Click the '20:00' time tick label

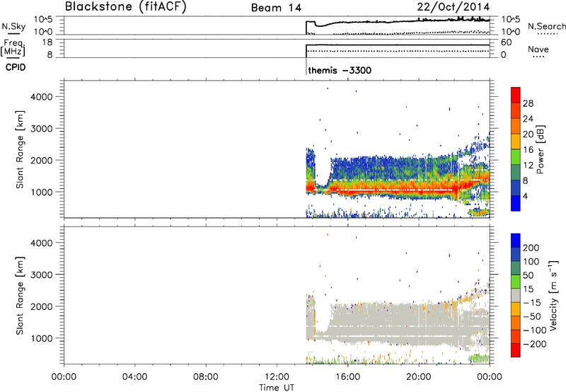[x=419, y=377]
